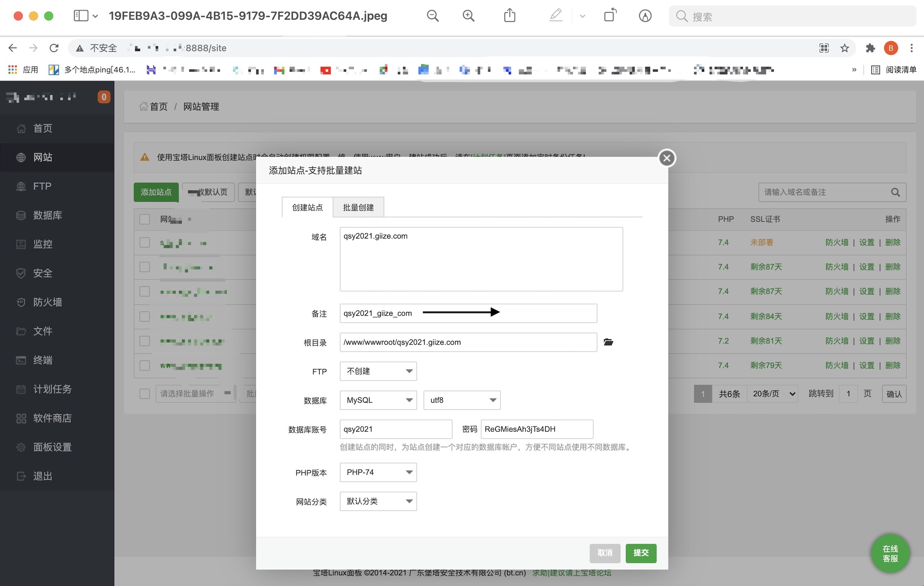Viewport: 924px width, 586px height.
Task: Click the 数据库账号 input field
Action: (396, 429)
